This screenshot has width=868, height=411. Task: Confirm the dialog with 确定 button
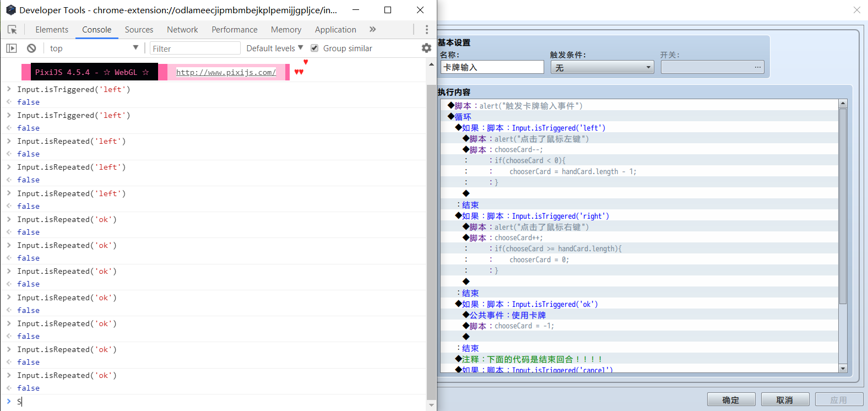click(x=731, y=400)
